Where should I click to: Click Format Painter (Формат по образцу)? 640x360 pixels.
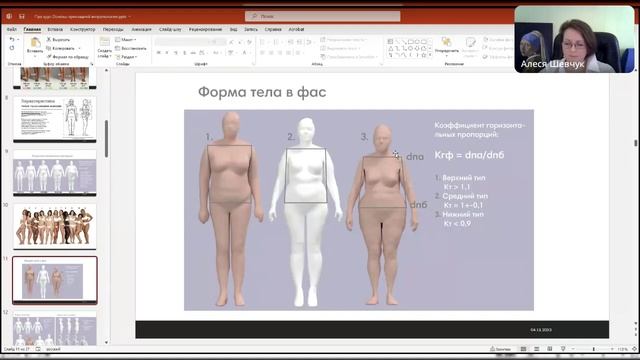point(67,57)
